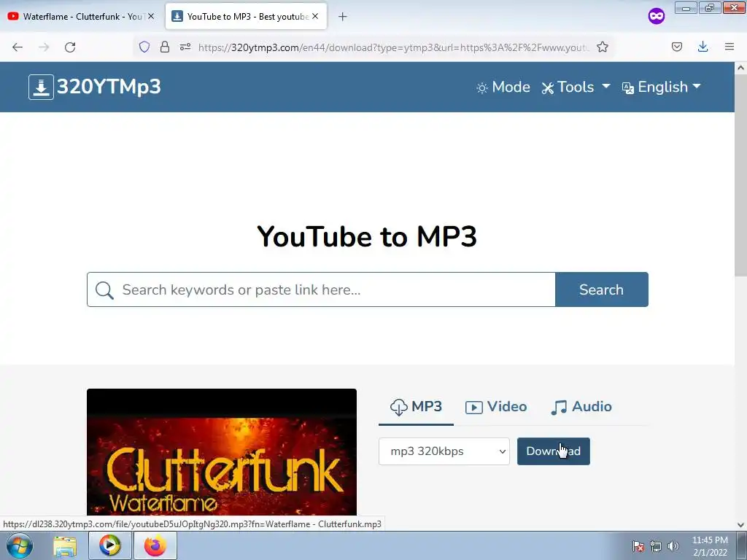Screen dimensions: 747x560
Task: Reload the current page
Action: pyautogui.click(x=70, y=47)
